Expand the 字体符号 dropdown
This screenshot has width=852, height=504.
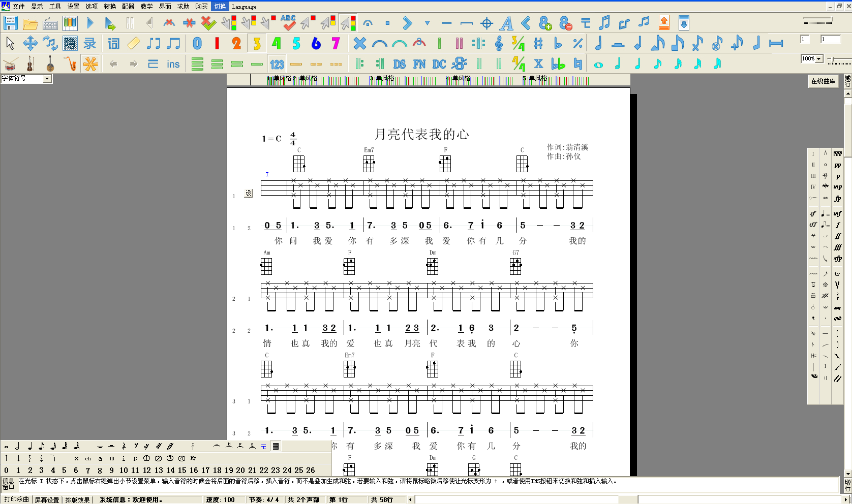47,79
